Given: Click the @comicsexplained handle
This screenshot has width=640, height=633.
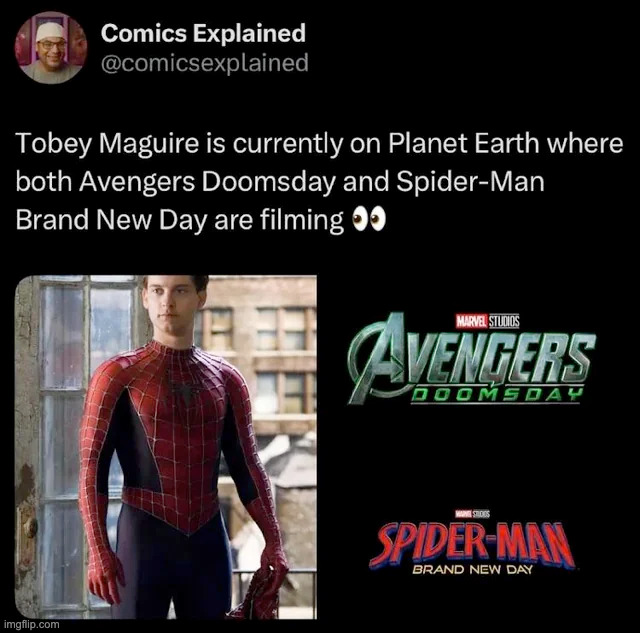Looking at the screenshot, I should pyautogui.click(x=205, y=63).
